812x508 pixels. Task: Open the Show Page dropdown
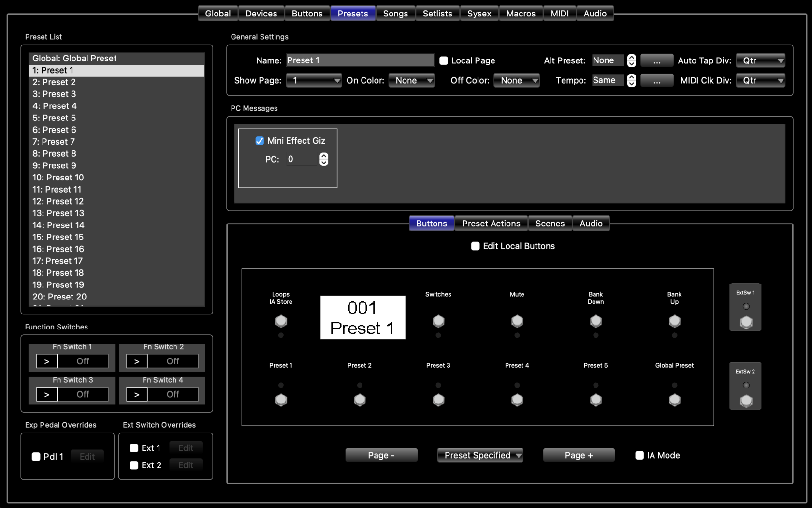pyautogui.click(x=314, y=80)
